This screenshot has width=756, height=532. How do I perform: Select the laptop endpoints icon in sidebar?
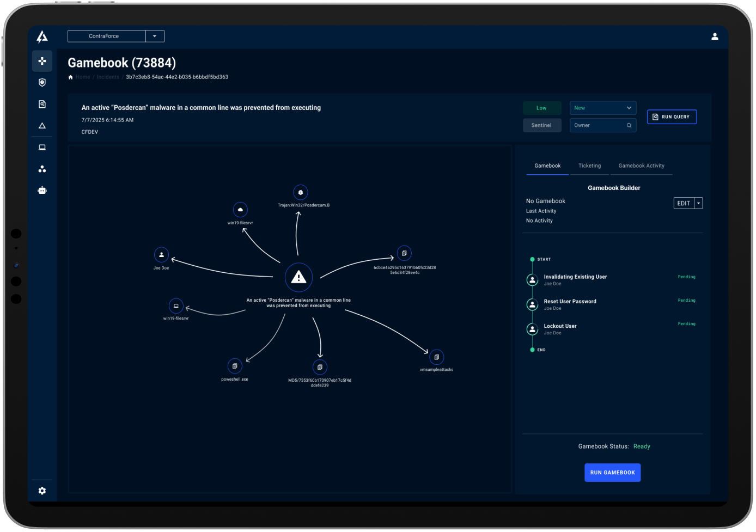pyautogui.click(x=42, y=147)
